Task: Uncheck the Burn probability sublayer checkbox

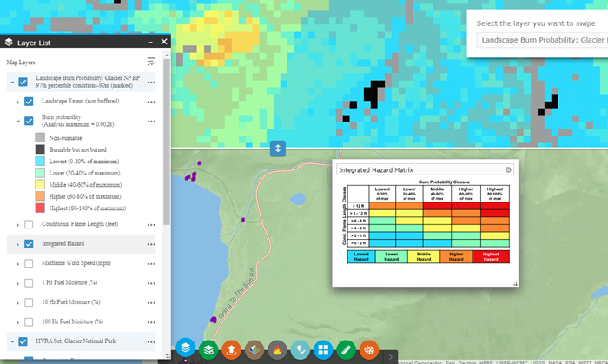Action: point(29,121)
